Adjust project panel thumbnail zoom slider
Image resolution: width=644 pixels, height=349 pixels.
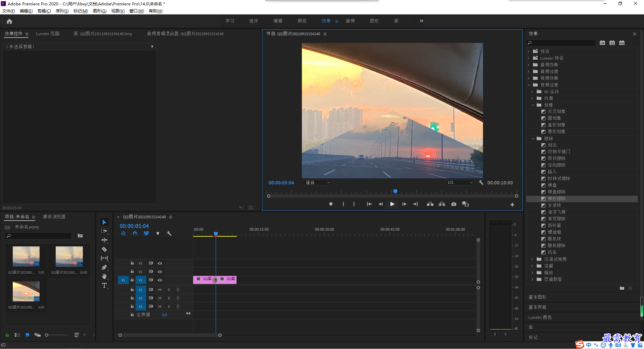click(x=47, y=335)
